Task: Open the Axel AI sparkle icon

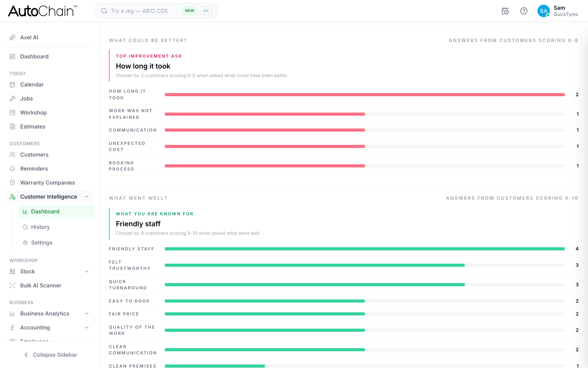Action: tap(12, 37)
